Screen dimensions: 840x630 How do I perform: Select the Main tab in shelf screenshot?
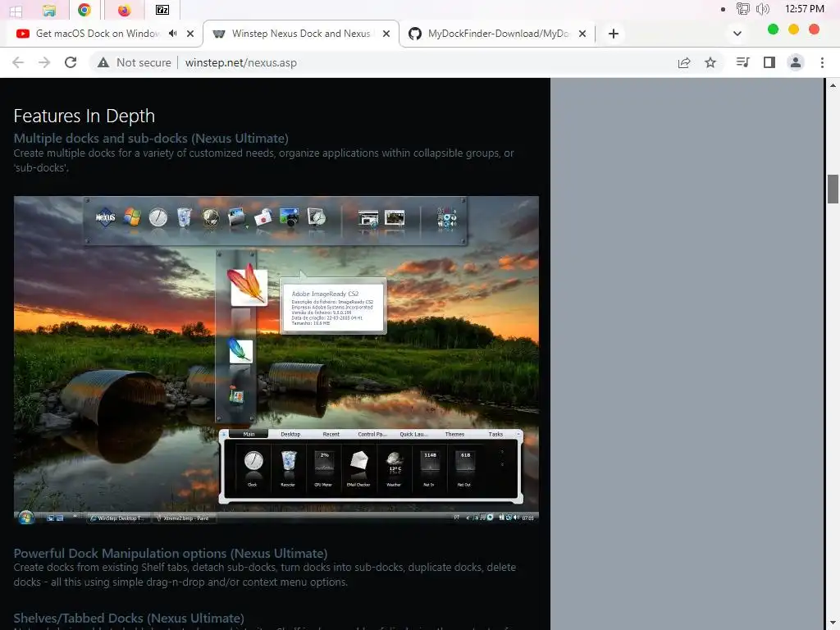(x=249, y=434)
